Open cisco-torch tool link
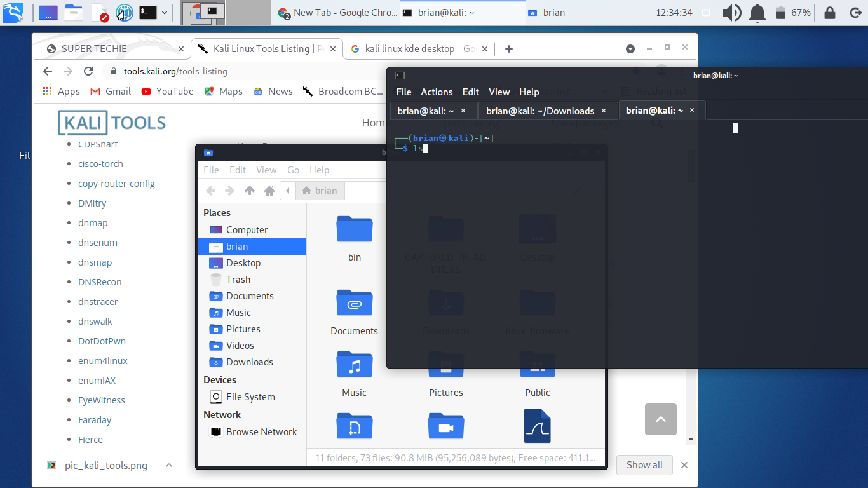The height and width of the screenshot is (488, 868). [x=100, y=164]
